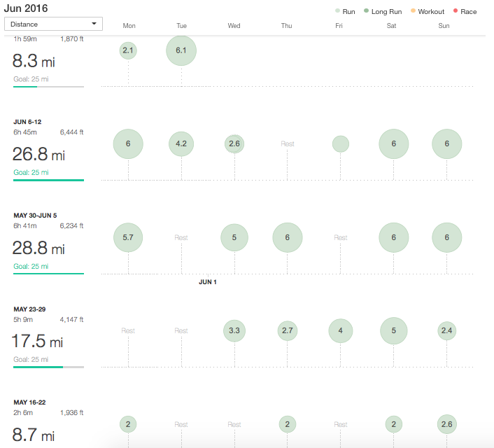Select the 2.7 mile Thursday run bubble
Image resolution: width=494 pixels, height=448 pixels.
pyautogui.click(x=288, y=331)
